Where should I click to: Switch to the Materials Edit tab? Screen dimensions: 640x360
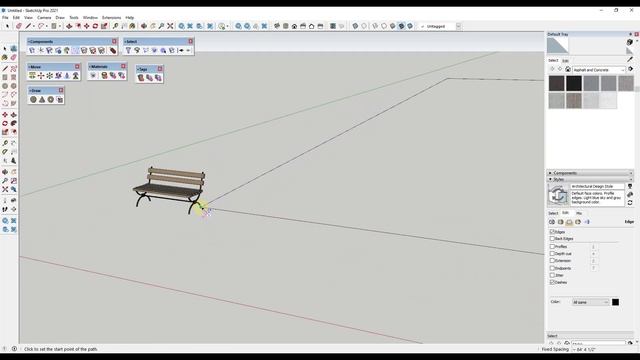coord(565,60)
